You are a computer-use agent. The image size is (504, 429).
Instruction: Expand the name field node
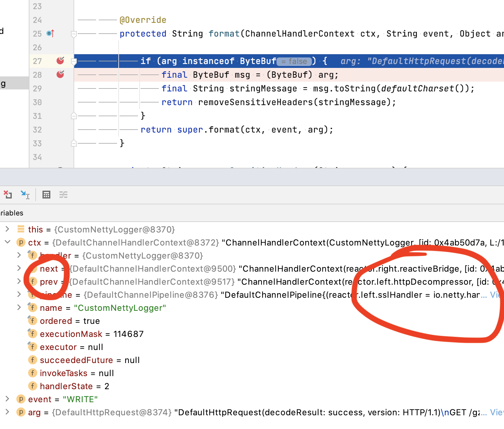pyautogui.click(x=19, y=308)
